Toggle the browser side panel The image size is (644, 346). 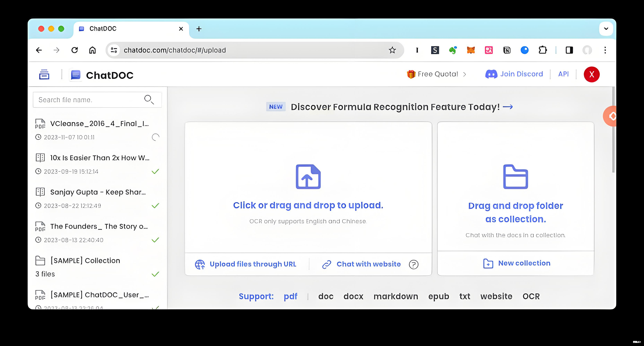tap(569, 50)
